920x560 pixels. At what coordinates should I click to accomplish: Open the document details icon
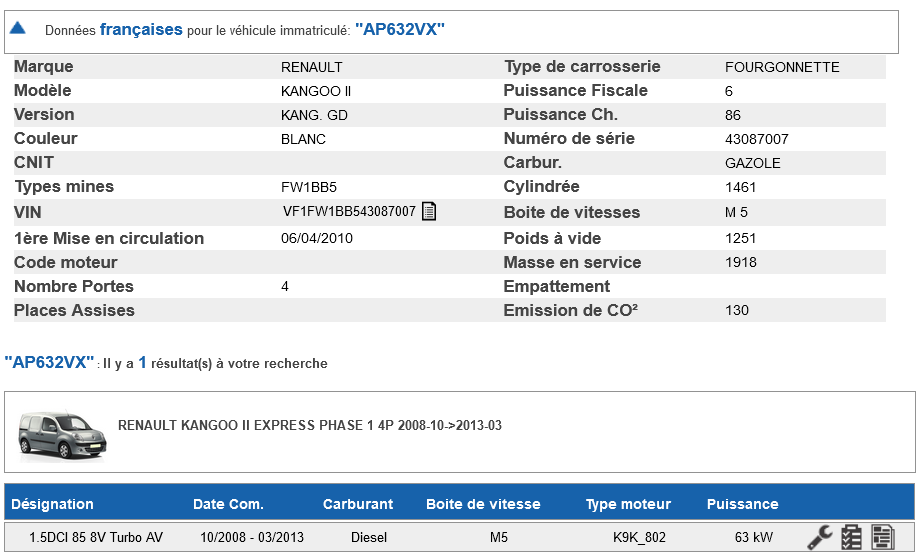click(x=882, y=537)
